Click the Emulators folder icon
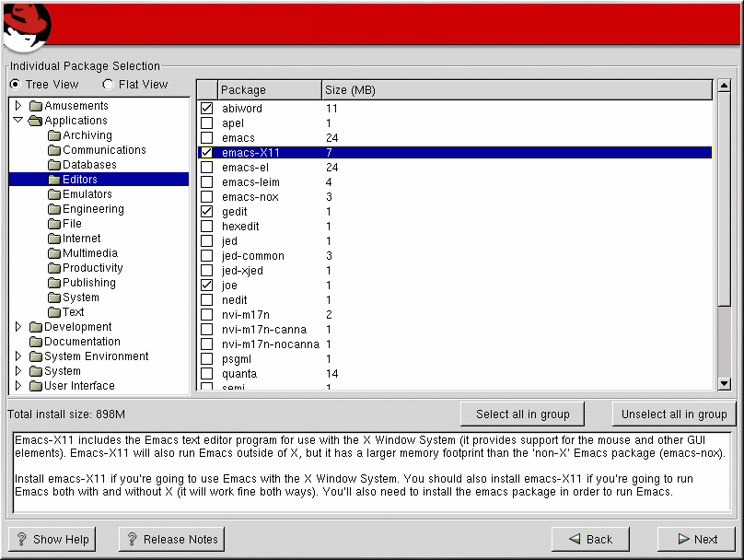744x560 pixels. [54, 194]
